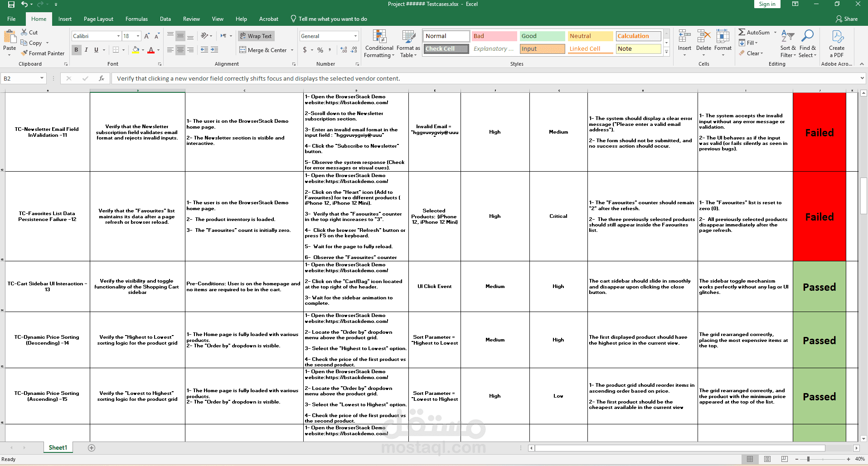Click the Save icon in title bar

(11, 4)
